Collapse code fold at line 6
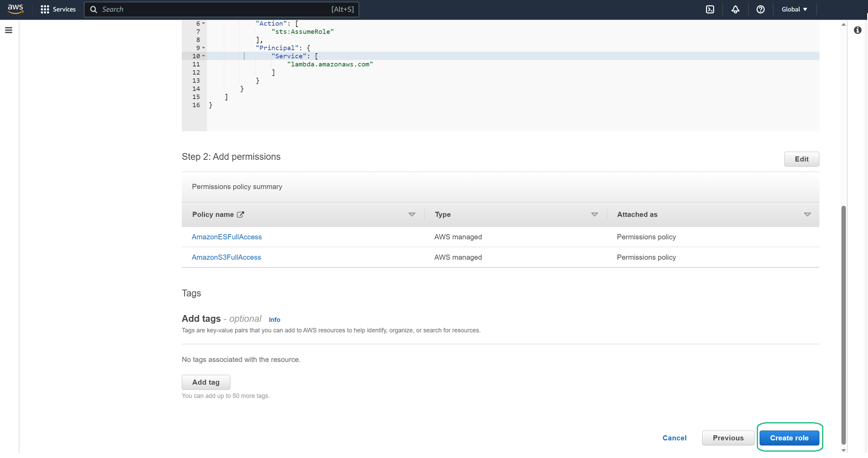The image size is (868, 458). click(204, 23)
